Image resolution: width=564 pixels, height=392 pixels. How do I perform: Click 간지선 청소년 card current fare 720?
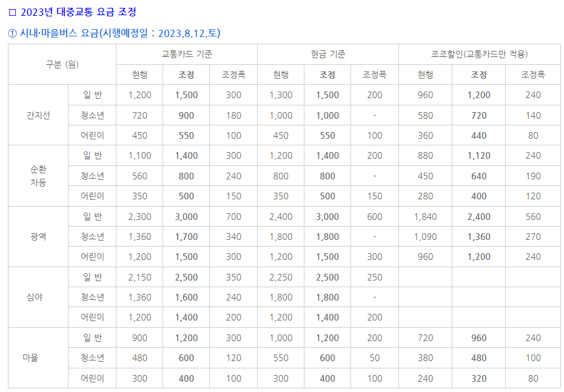(x=139, y=116)
